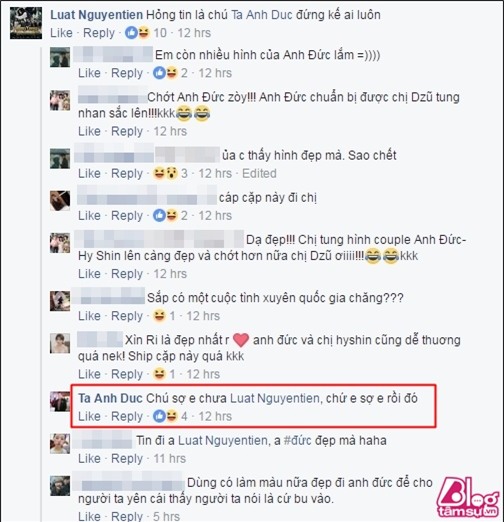Follow tagged Ta Anh Duc link in top comment
The image size is (504, 522).
(x=262, y=15)
